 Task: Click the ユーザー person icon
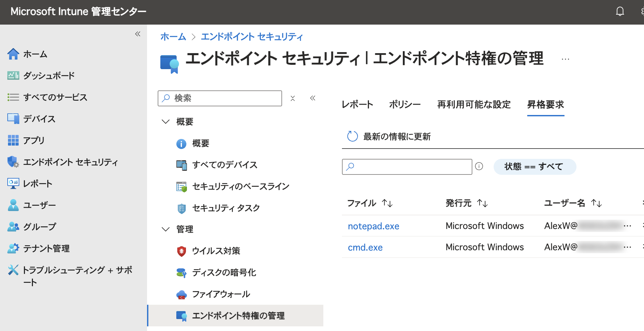coord(13,205)
